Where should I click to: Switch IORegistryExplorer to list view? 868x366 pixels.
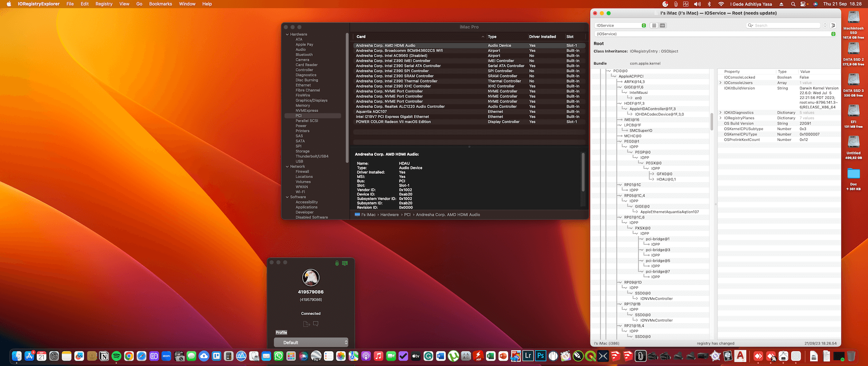(x=654, y=25)
